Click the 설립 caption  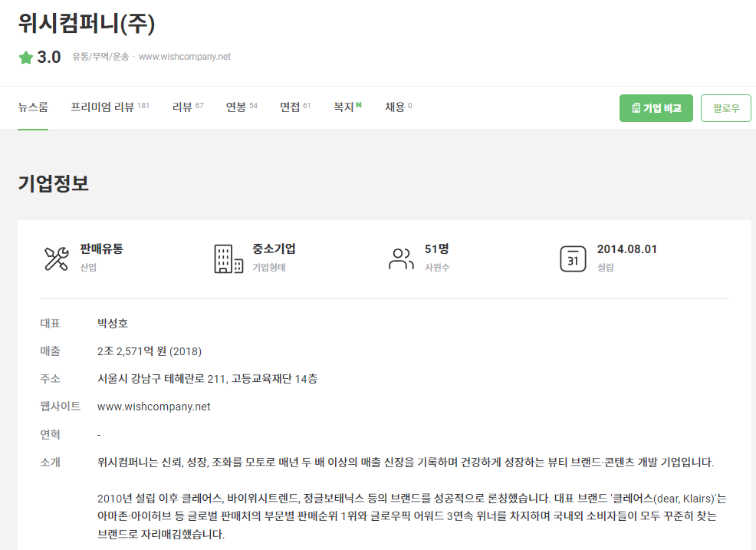coord(606,267)
